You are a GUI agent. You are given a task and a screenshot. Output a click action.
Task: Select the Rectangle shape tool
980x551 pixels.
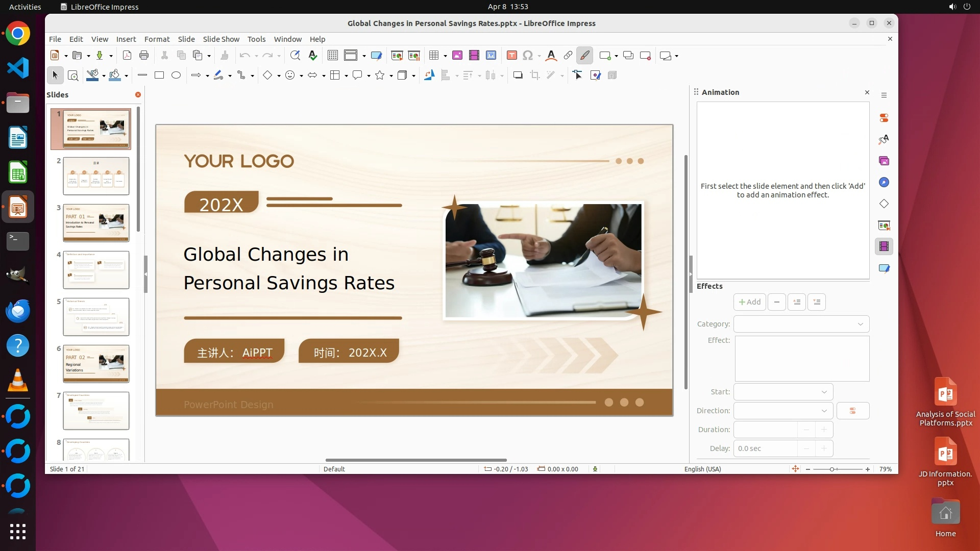click(x=159, y=76)
